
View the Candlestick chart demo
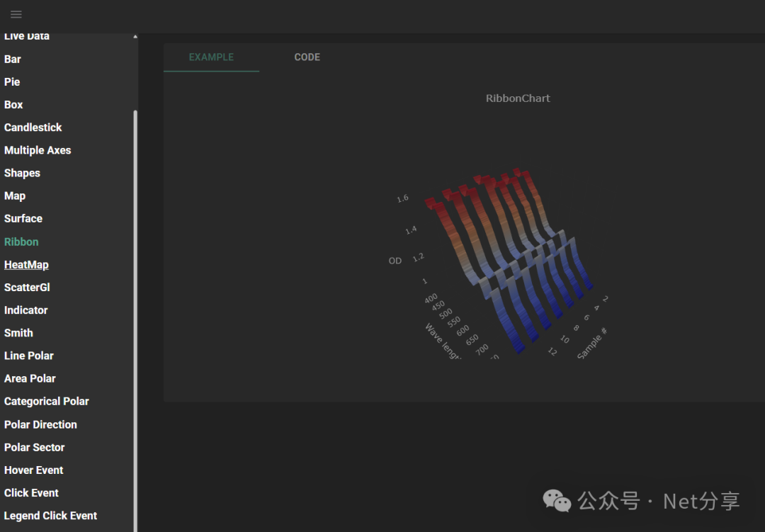click(33, 127)
